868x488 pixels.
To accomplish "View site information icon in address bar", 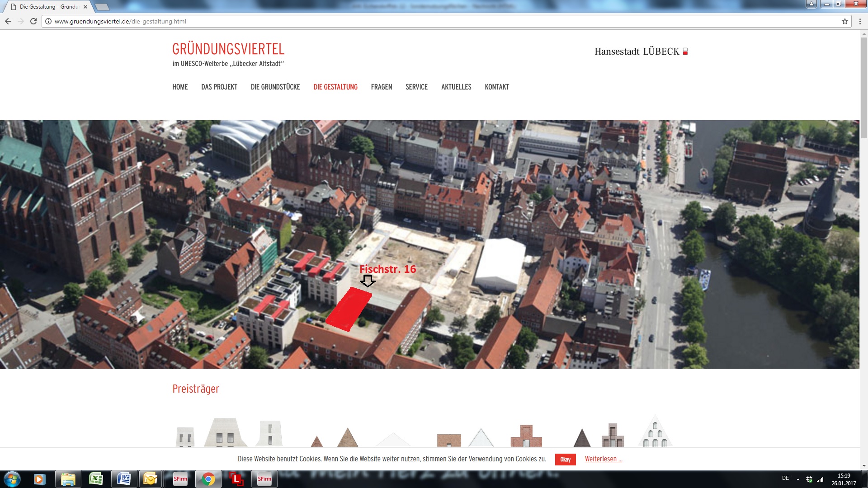I will [x=48, y=21].
